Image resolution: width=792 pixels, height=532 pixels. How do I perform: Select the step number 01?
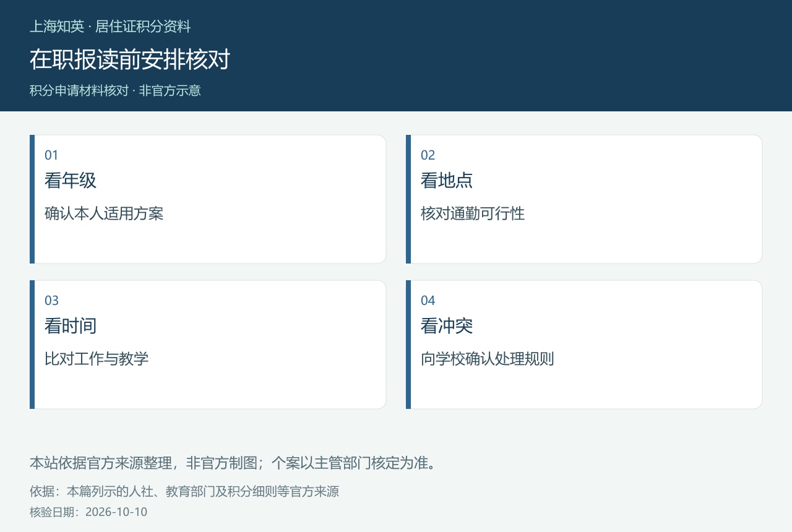click(x=51, y=155)
